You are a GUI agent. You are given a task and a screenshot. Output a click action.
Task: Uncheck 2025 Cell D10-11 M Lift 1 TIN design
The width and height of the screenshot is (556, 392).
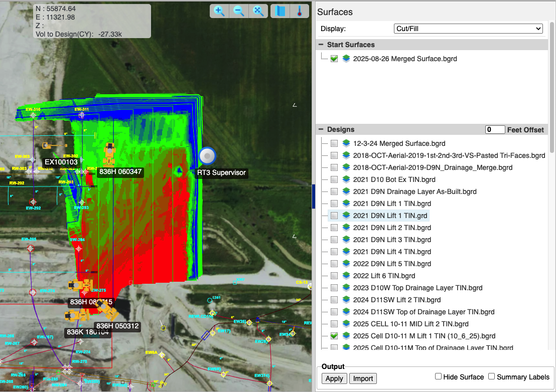pyautogui.click(x=334, y=336)
